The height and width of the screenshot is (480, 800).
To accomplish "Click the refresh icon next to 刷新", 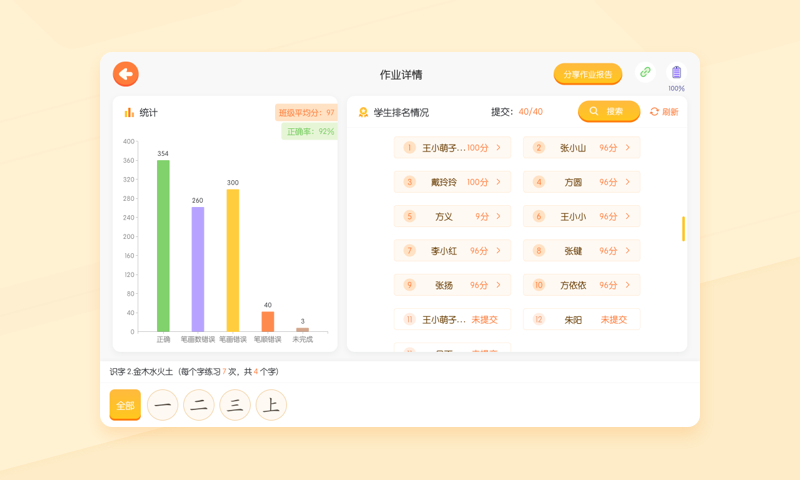I will coord(654,112).
